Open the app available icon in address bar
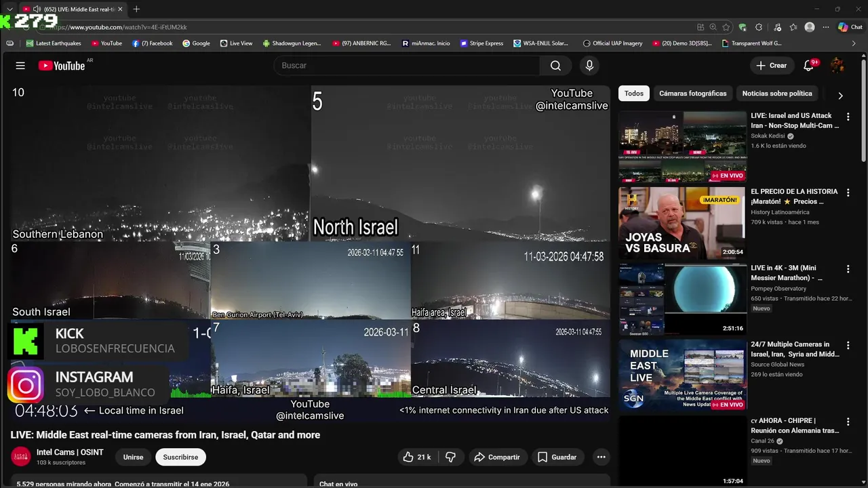This screenshot has height=488, width=868. tap(701, 27)
